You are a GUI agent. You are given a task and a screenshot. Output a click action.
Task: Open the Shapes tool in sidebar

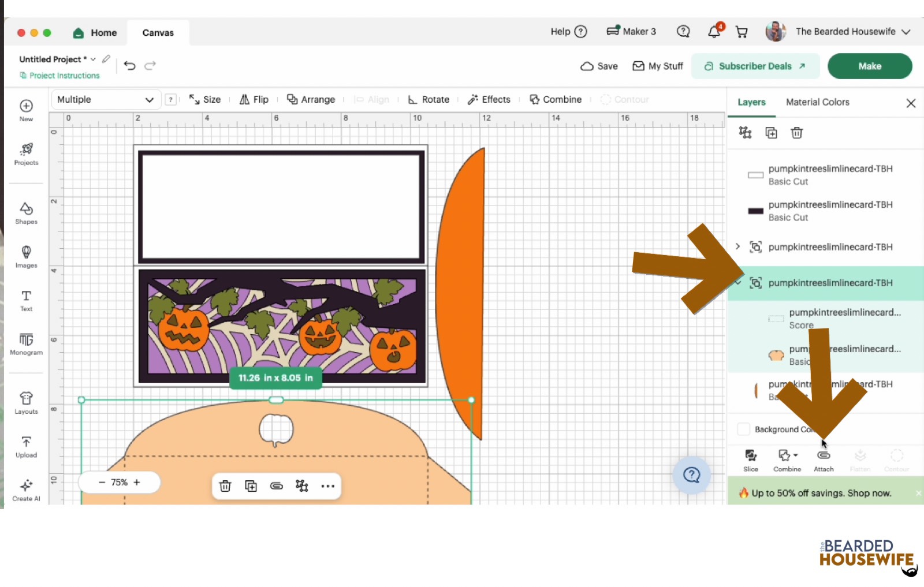26,213
